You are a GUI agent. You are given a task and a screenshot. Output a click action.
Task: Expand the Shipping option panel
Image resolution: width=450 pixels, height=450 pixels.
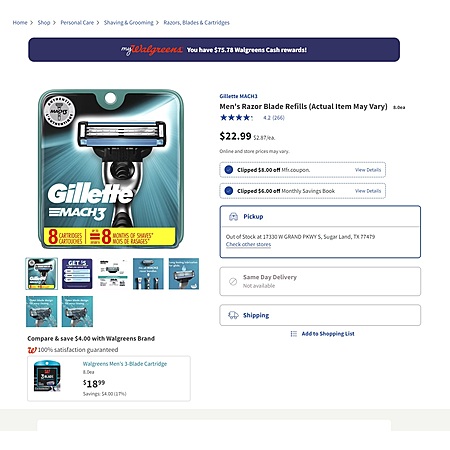[x=320, y=315]
